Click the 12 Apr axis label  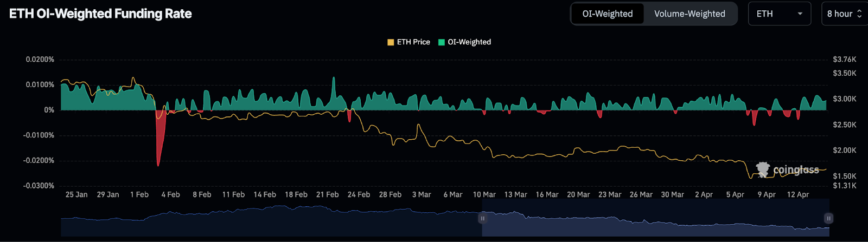pyautogui.click(x=798, y=194)
